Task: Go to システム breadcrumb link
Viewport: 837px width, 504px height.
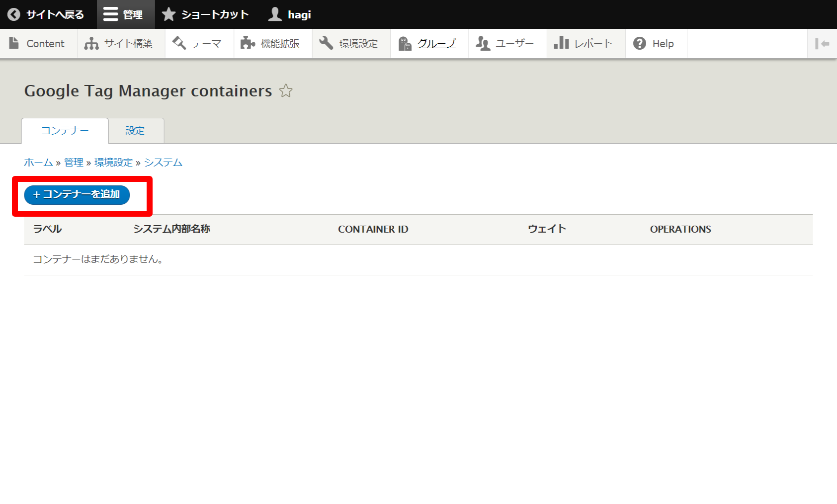Action: [163, 163]
